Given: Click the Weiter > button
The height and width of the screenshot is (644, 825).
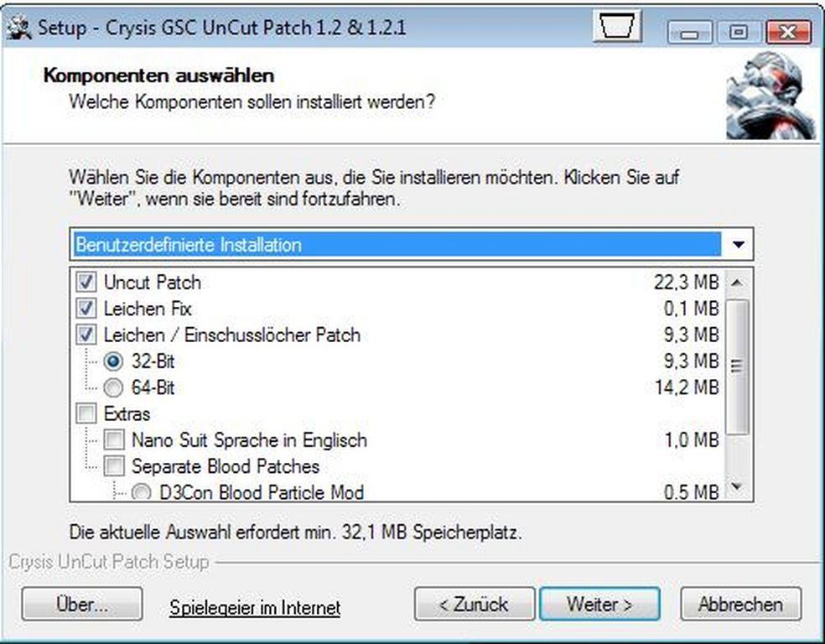Looking at the screenshot, I should (x=599, y=605).
